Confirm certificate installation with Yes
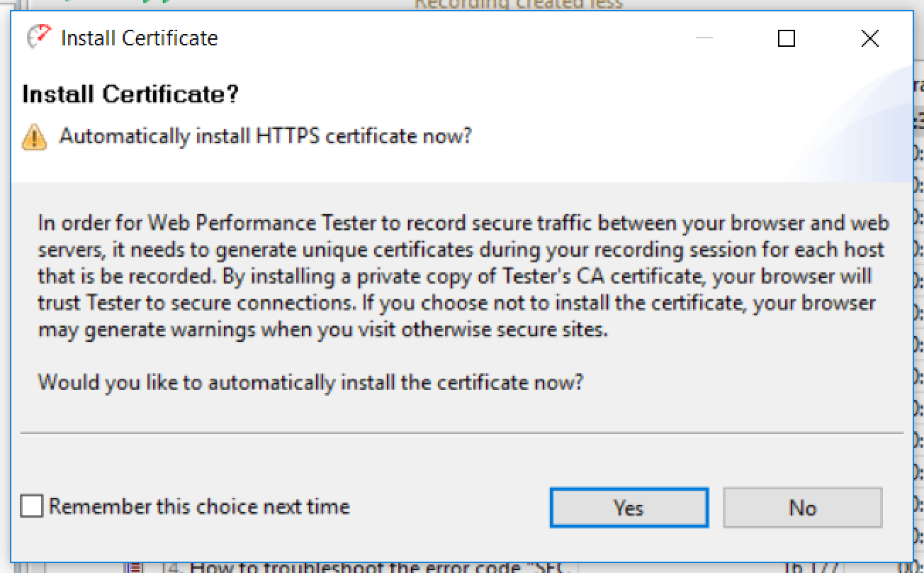Screen dimensions: 924x573 tap(629, 507)
